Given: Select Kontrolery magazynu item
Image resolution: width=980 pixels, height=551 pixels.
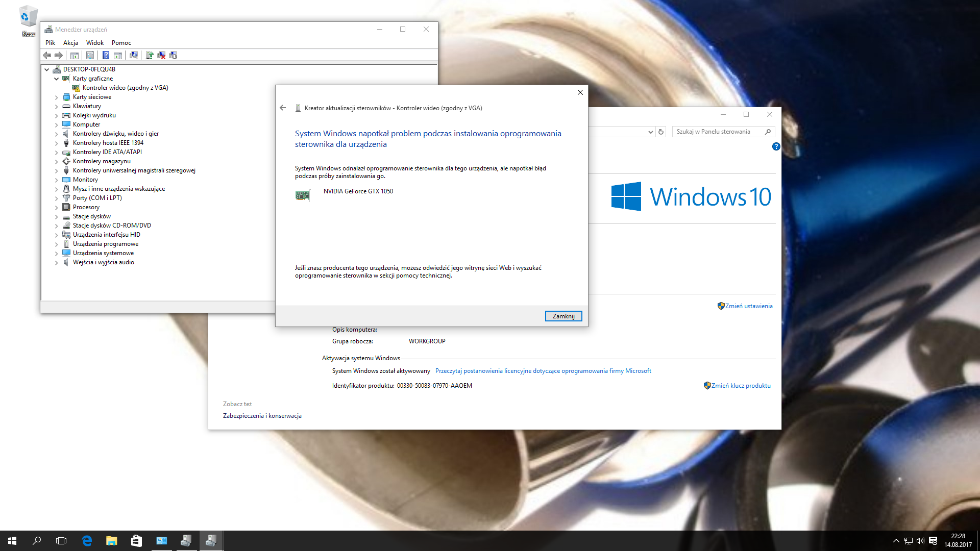Looking at the screenshot, I should pos(102,161).
